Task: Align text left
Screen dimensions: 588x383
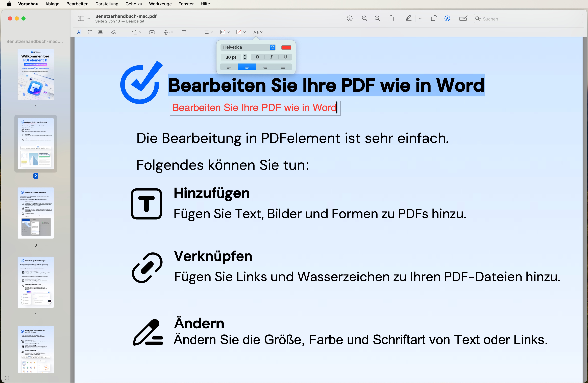Action: click(x=229, y=67)
